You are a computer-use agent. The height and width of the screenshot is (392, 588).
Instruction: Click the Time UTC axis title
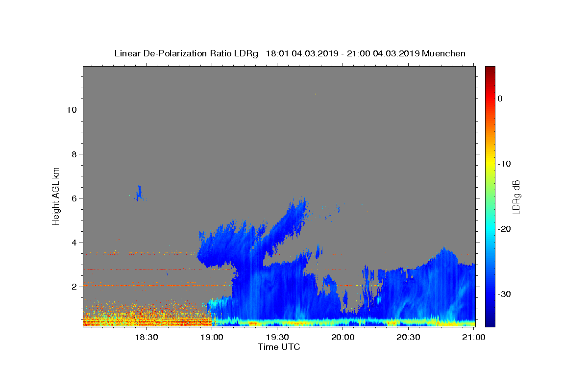click(x=279, y=347)
